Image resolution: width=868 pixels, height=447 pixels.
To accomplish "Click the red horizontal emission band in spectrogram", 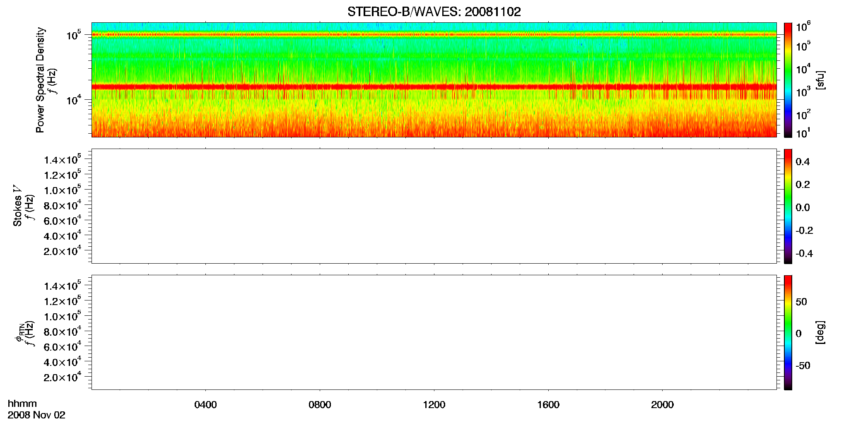I will [x=434, y=87].
